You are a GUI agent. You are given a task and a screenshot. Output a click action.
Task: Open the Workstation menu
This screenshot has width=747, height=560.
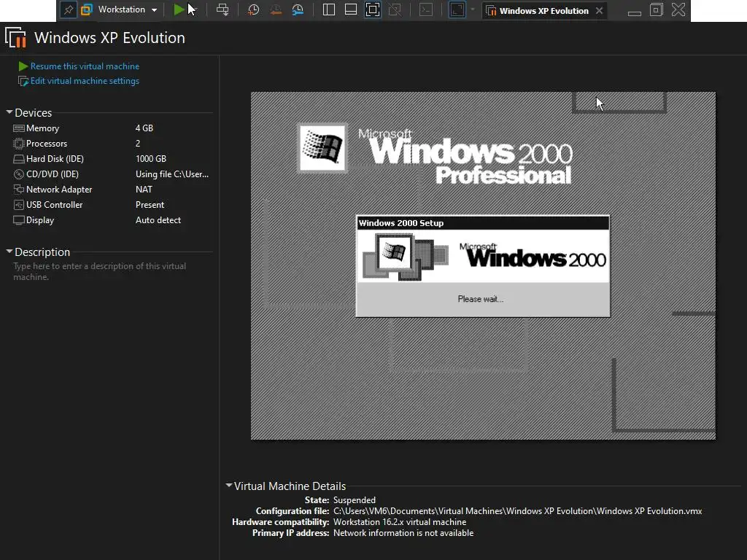(127, 9)
